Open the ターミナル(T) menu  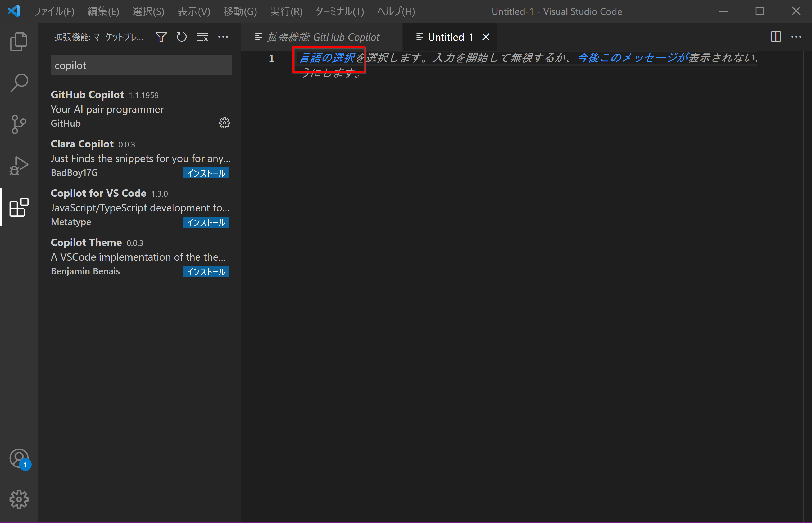pyautogui.click(x=340, y=12)
